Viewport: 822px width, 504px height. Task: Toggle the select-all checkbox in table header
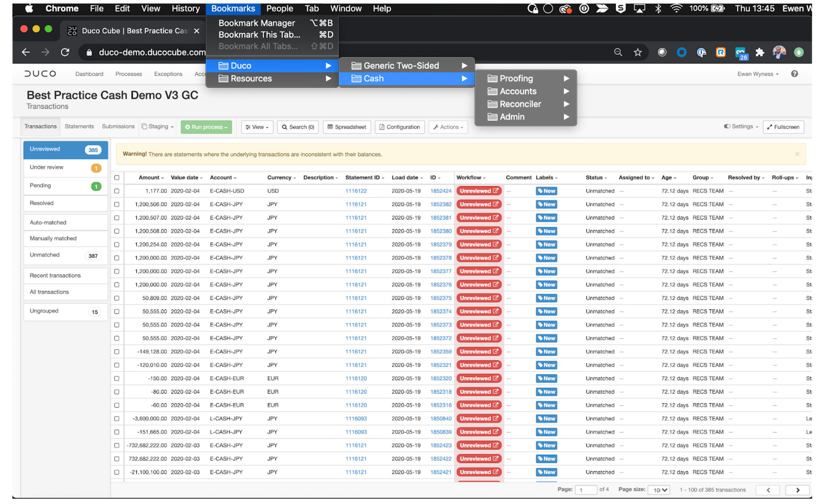coord(117,177)
